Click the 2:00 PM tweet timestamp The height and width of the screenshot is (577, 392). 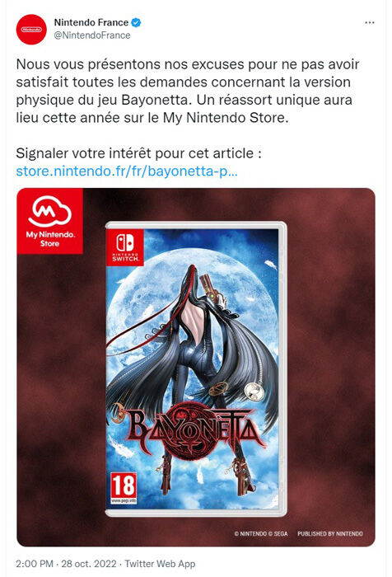pyautogui.click(x=35, y=564)
